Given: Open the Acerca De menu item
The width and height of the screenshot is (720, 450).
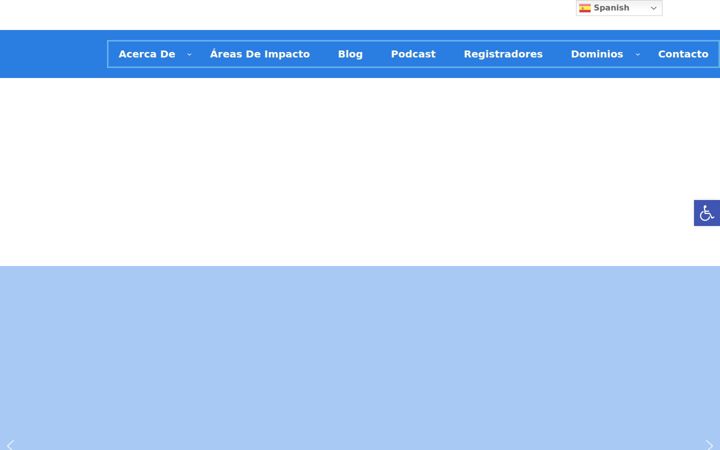Looking at the screenshot, I should point(147,54).
